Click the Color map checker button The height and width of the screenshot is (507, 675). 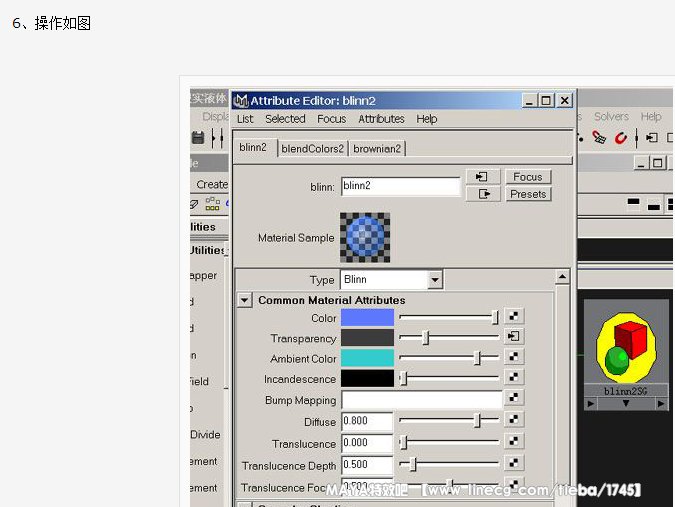(x=513, y=316)
